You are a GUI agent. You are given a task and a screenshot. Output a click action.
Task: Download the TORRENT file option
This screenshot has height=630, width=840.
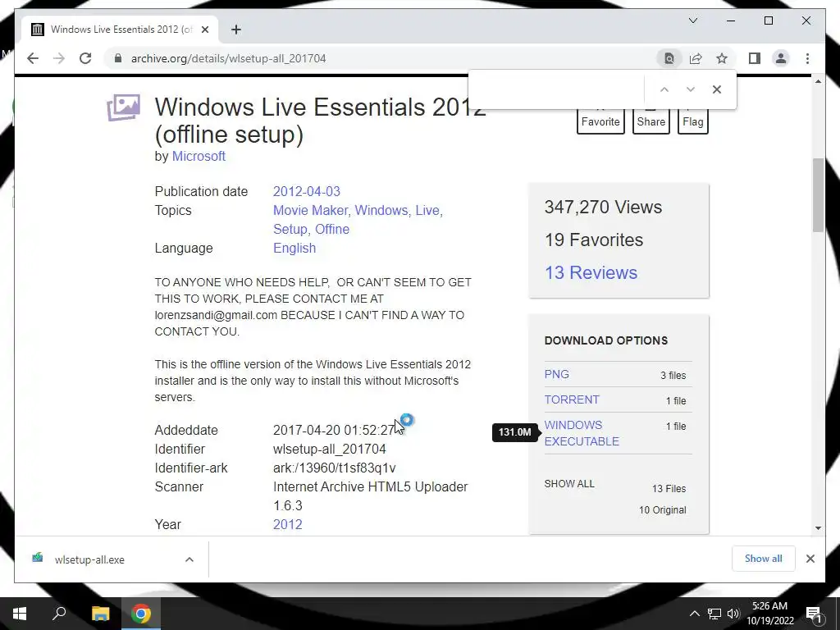coord(572,399)
